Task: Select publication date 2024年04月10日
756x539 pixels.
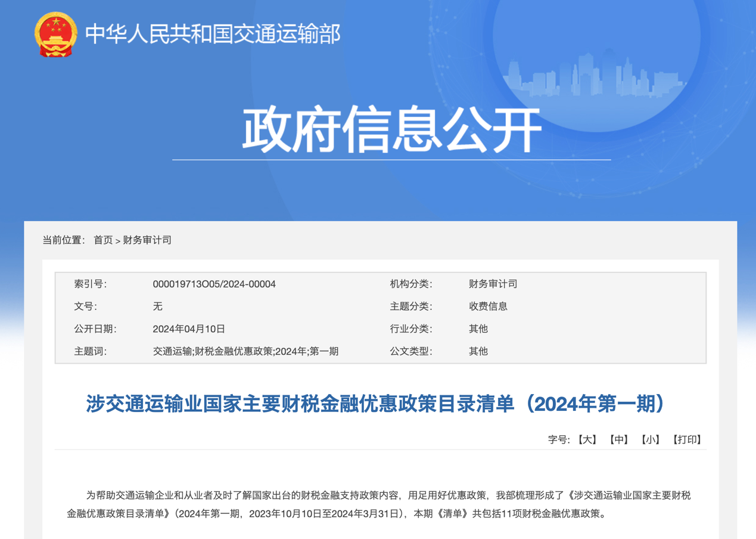Action: click(189, 329)
